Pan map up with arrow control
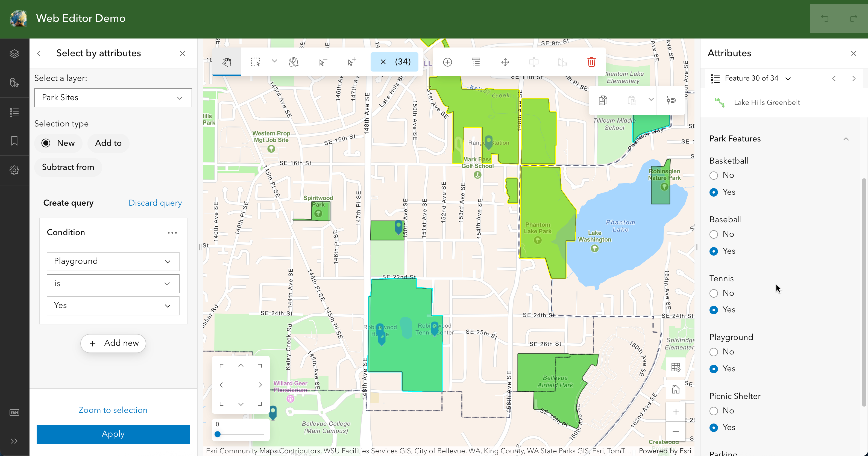The width and height of the screenshot is (868, 456). click(x=241, y=365)
